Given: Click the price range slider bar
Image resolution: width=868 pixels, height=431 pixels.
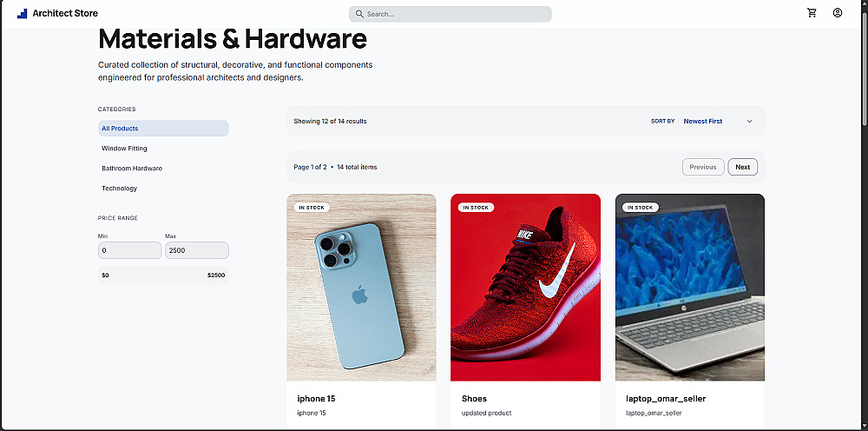Looking at the screenshot, I should point(163,275).
